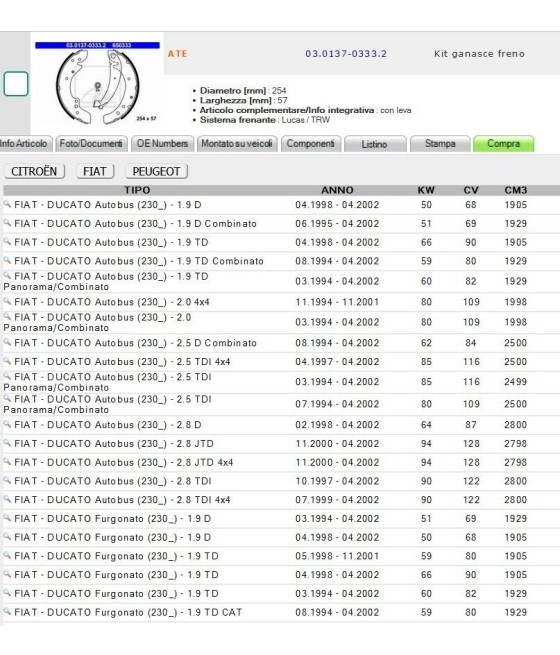560x655 pixels.
Task: Click magnifier icon for Autobus 2.8 D
Action: tap(7, 424)
